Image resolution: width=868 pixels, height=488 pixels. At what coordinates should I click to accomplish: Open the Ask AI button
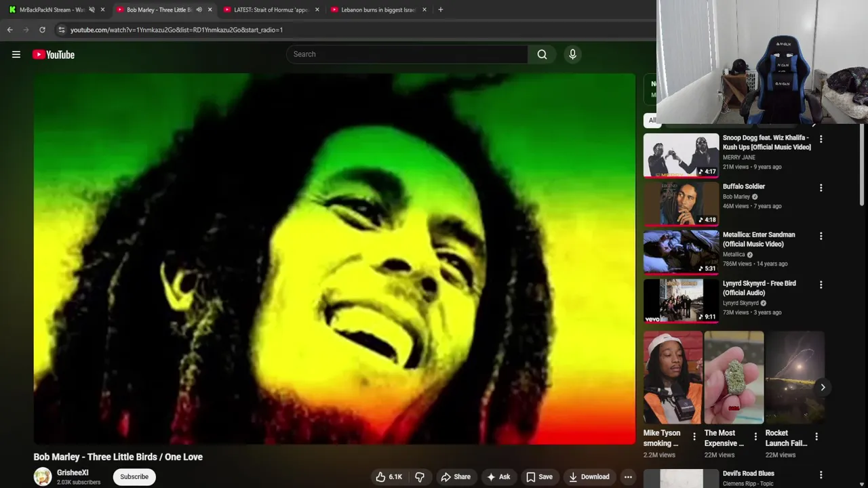click(498, 476)
